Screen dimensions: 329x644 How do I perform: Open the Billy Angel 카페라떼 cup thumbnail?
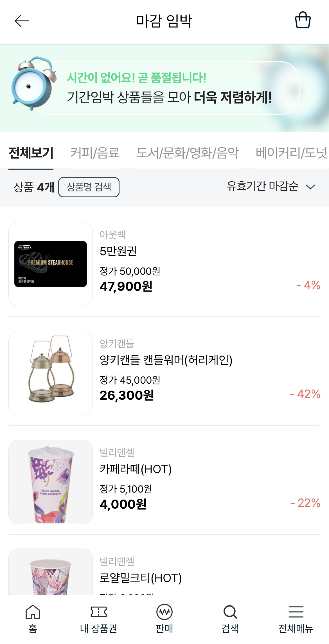tap(51, 482)
